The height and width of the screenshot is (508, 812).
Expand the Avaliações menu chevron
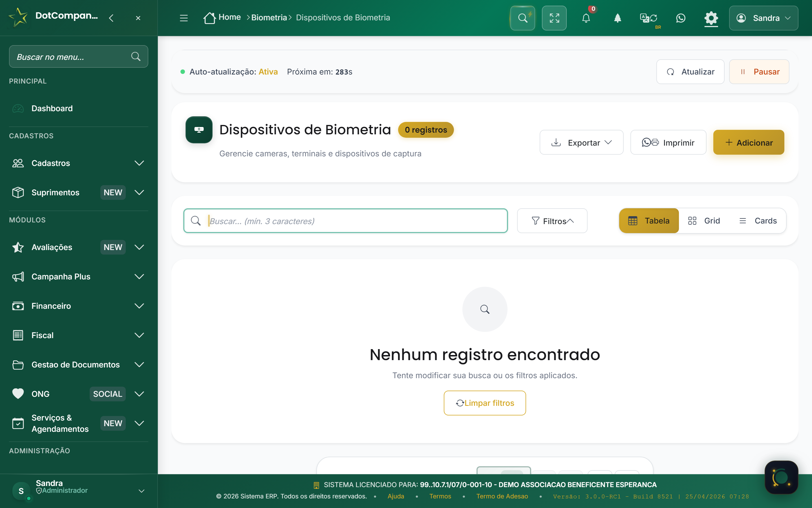(x=139, y=247)
